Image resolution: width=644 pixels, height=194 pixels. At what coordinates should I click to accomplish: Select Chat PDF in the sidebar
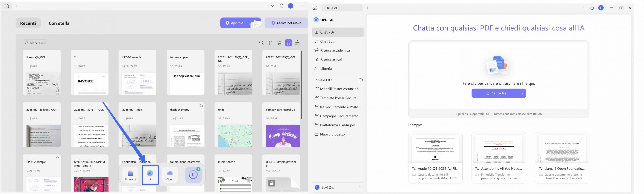[338, 32]
